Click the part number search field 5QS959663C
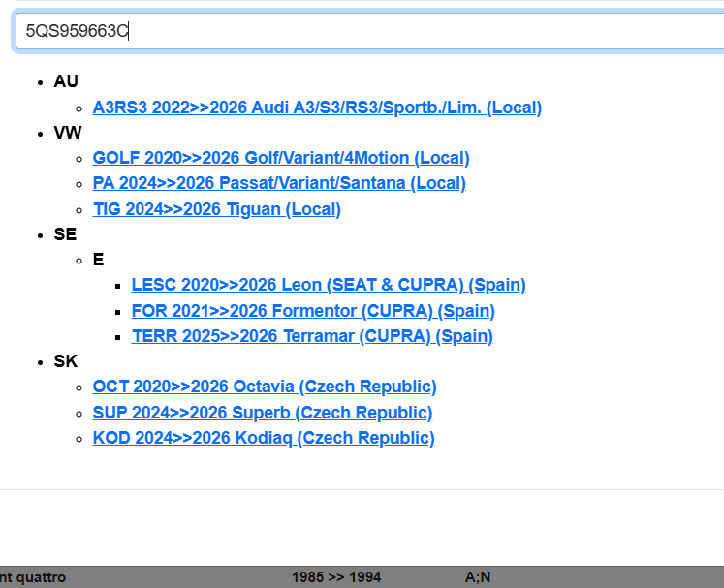 click(369, 31)
